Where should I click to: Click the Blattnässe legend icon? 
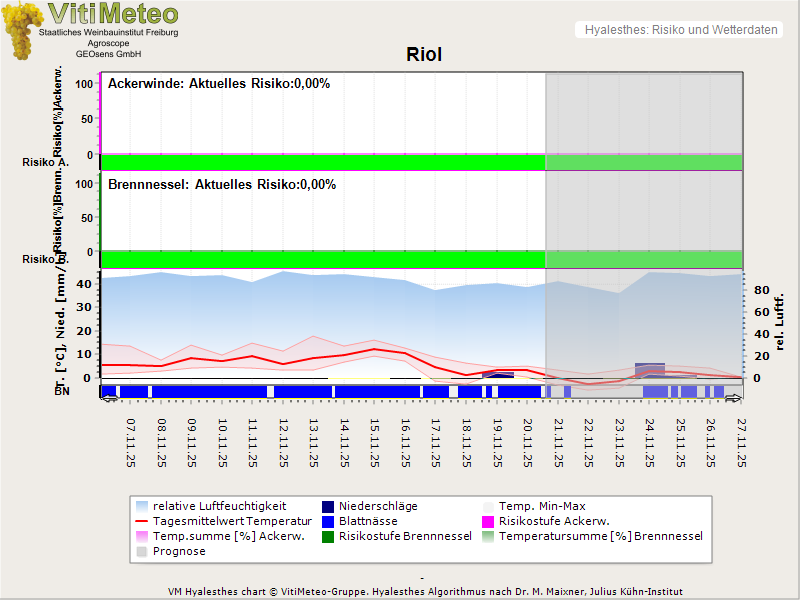[329, 521]
